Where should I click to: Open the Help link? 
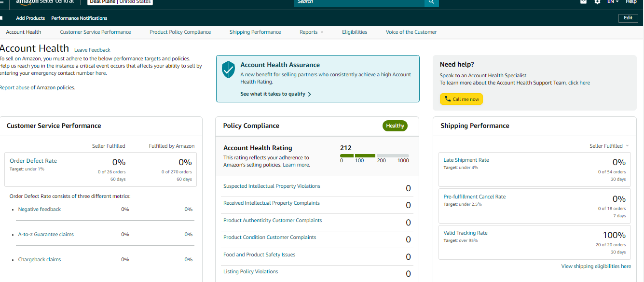point(631,2)
